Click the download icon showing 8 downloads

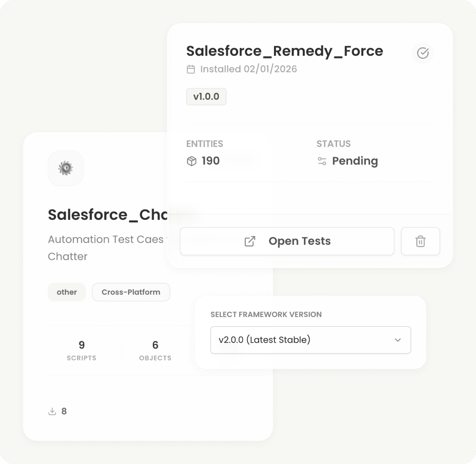coord(52,411)
